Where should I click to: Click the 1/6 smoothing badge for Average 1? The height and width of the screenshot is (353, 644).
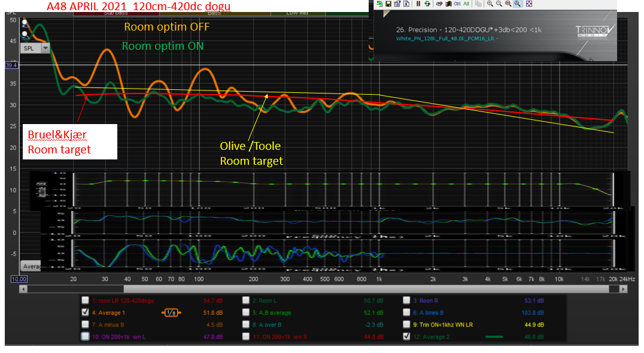(x=171, y=313)
